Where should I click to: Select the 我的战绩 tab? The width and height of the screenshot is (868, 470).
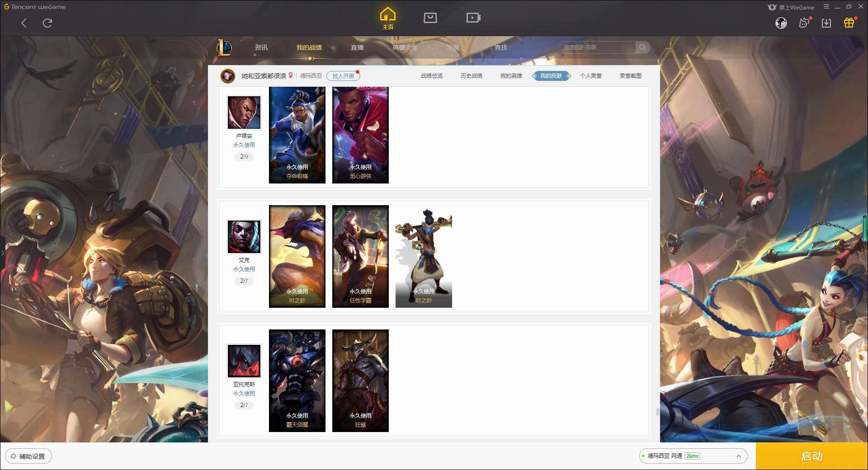click(x=309, y=47)
